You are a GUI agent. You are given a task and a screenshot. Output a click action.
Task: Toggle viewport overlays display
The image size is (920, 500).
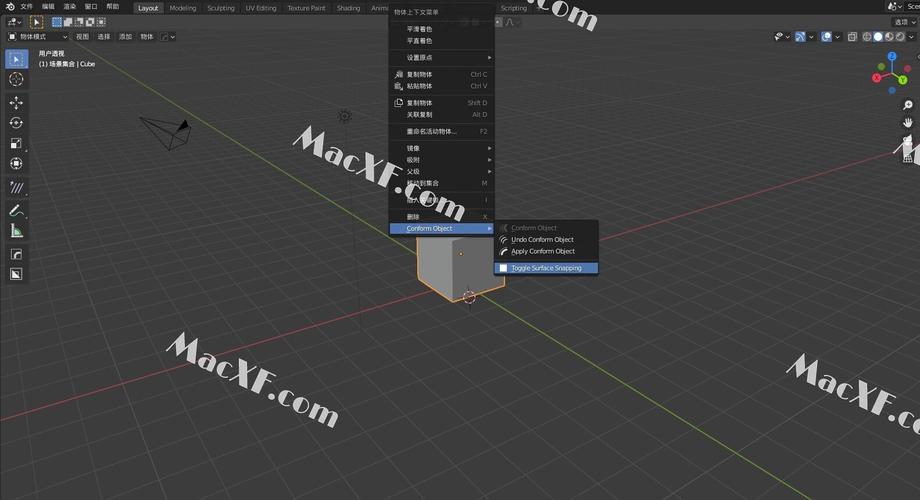pos(826,36)
